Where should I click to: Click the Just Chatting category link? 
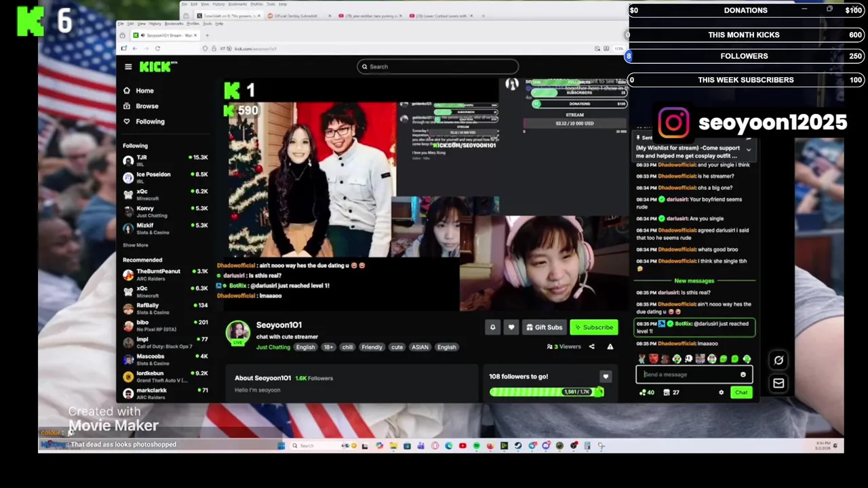point(273,347)
